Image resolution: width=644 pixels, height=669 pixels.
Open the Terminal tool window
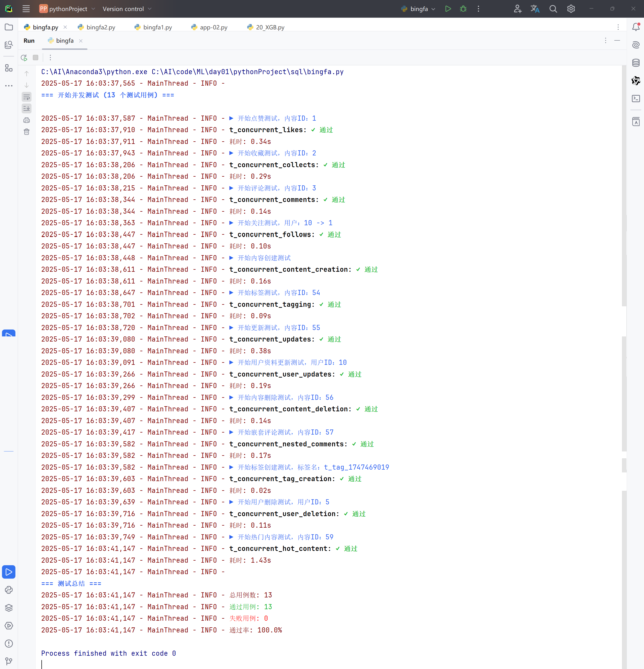pyautogui.click(x=636, y=99)
